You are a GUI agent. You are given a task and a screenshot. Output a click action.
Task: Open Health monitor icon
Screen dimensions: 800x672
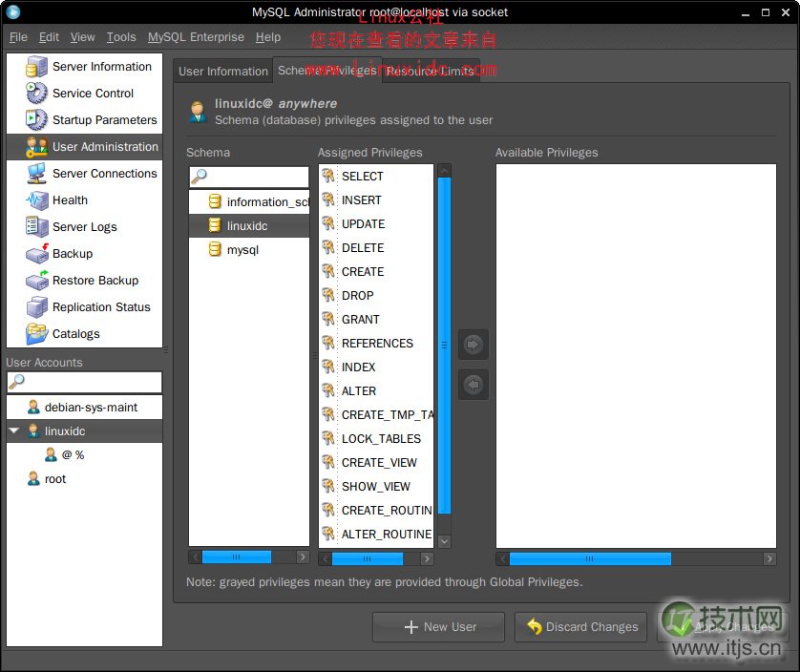36,200
